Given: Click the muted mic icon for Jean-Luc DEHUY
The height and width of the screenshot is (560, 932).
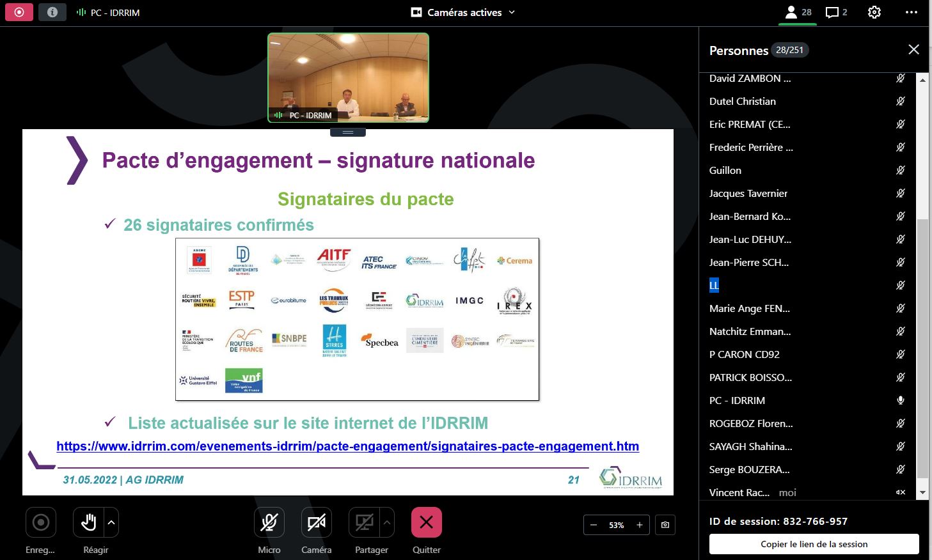Looking at the screenshot, I should click(901, 239).
